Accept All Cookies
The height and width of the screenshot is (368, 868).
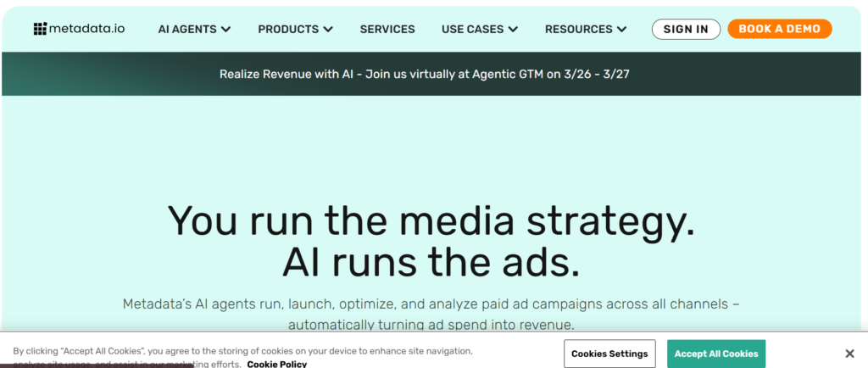click(x=716, y=354)
